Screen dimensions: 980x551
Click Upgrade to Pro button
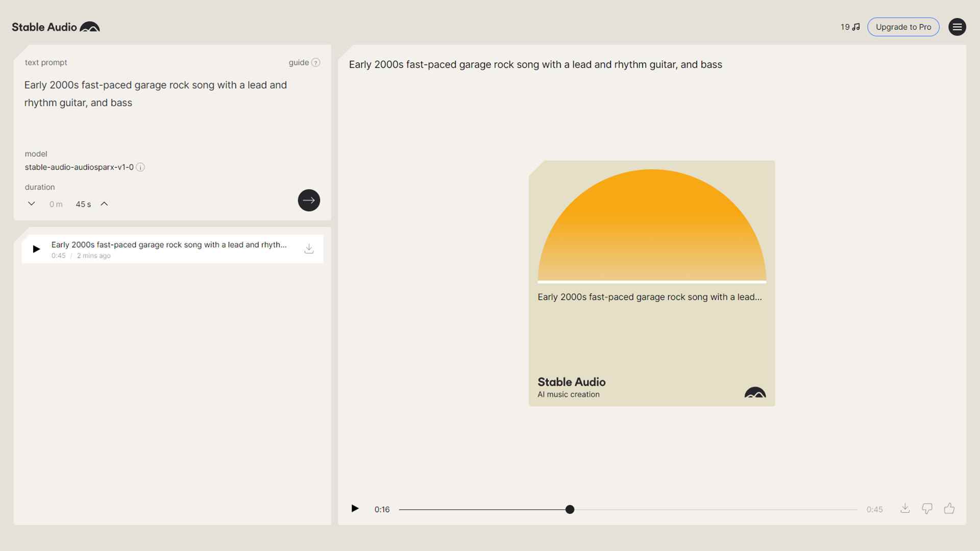pyautogui.click(x=903, y=27)
